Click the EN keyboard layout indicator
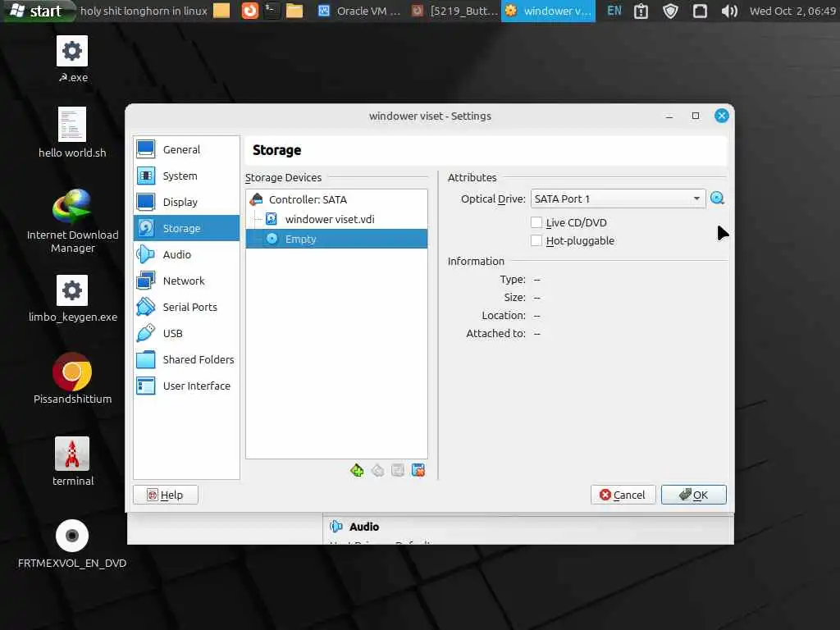 coord(614,11)
